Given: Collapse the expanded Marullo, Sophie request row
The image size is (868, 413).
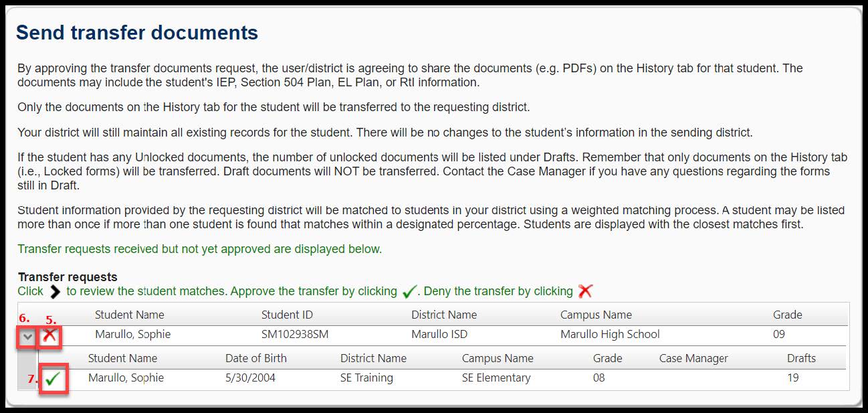Looking at the screenshot, I should (27, 337).
